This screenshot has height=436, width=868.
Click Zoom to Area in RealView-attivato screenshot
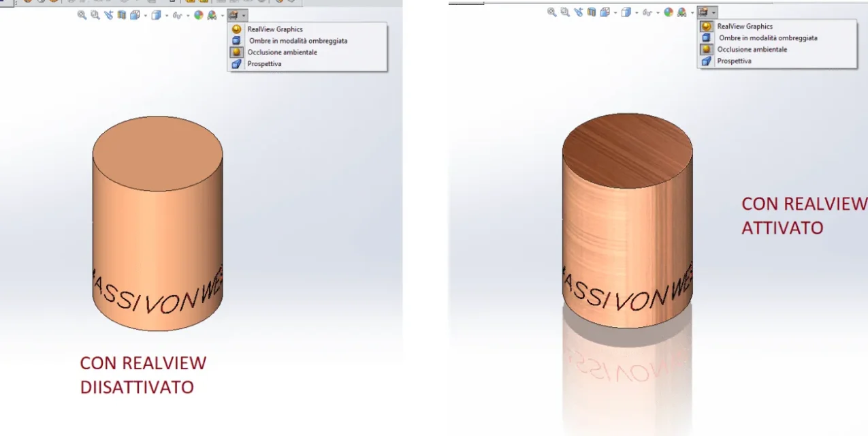(565, 12)
